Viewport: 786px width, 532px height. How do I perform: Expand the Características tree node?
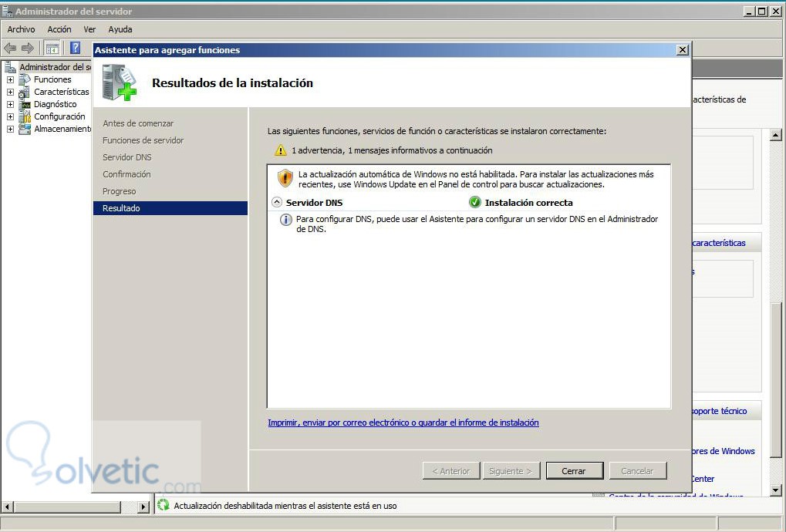10,93
